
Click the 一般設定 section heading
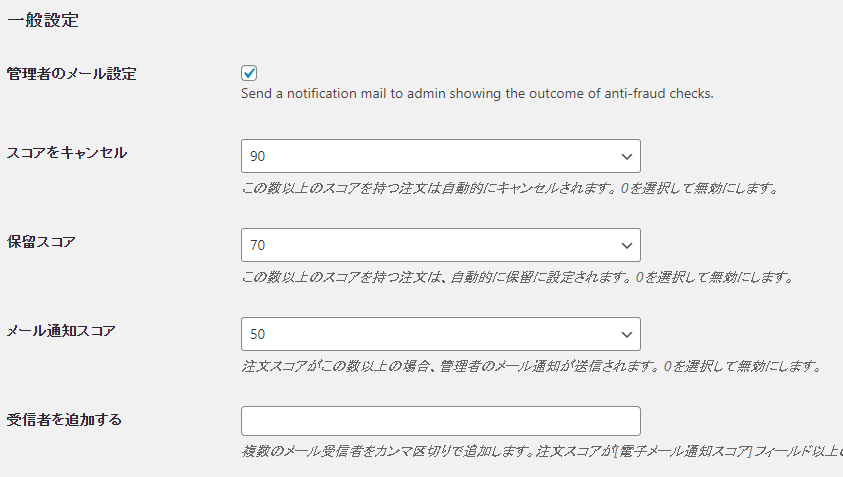43,20
